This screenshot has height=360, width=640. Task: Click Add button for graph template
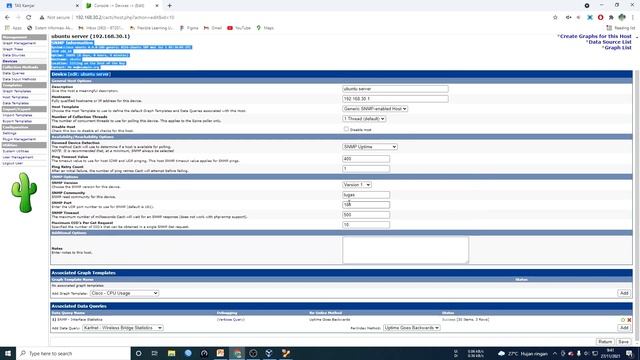624,293
